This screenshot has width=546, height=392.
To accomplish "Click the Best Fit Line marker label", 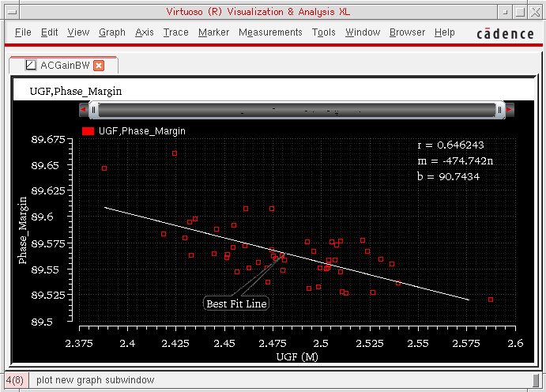I will click(236, 303).
